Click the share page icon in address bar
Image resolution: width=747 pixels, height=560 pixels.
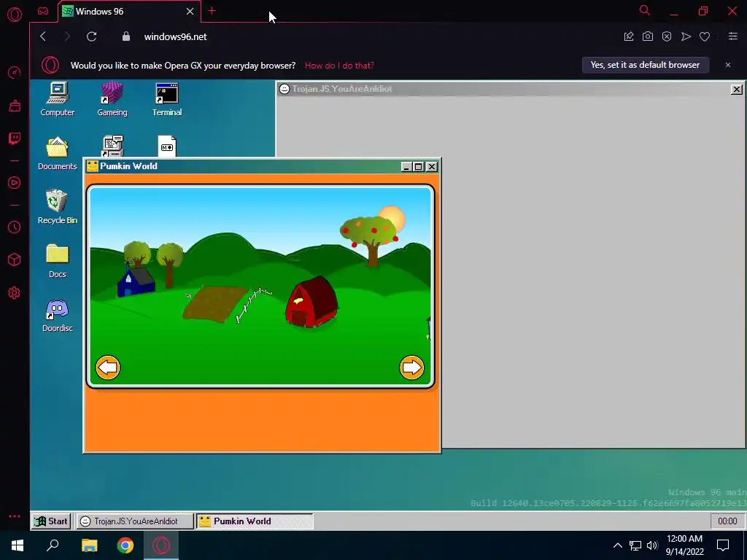[628, 36]
